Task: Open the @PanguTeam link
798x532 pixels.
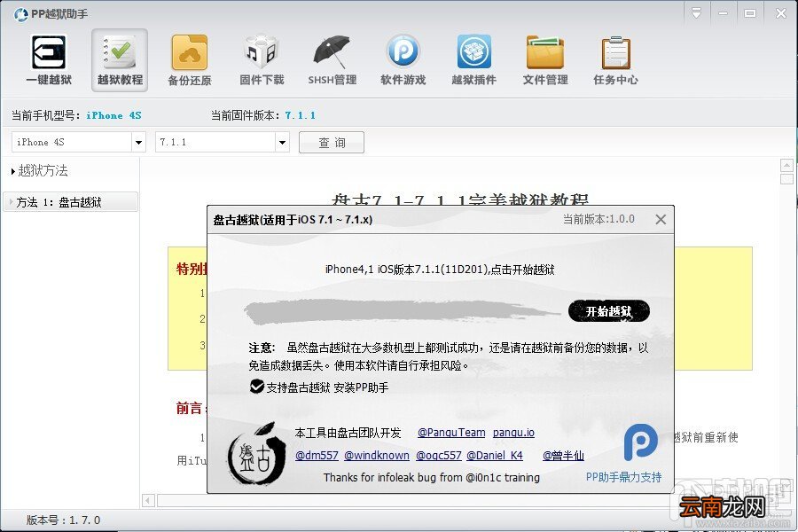Action: [x=451, y=433]
